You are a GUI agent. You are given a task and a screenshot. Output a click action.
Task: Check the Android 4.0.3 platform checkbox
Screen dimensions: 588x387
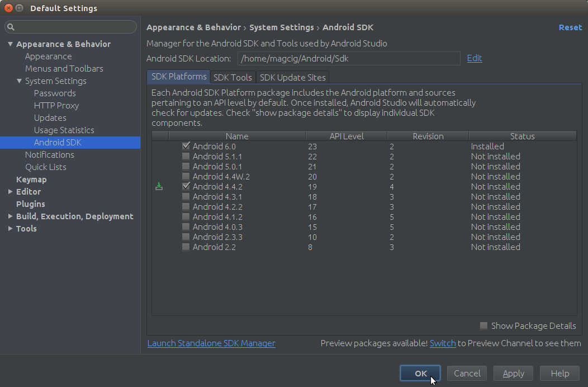(x=186, y=226)
